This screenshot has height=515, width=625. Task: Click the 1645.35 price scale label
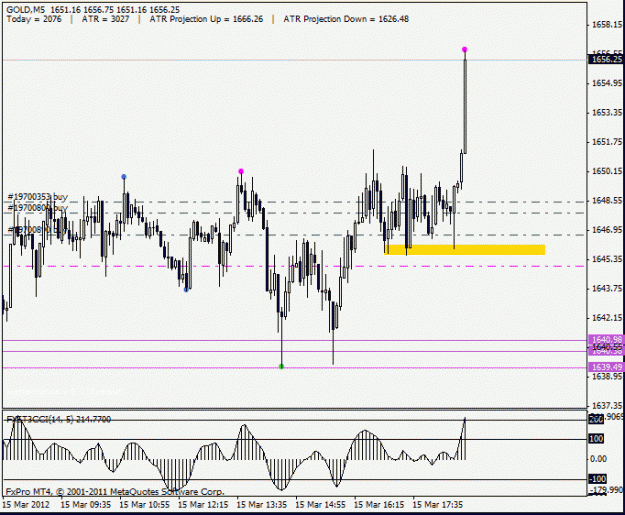tap(607, 259)
